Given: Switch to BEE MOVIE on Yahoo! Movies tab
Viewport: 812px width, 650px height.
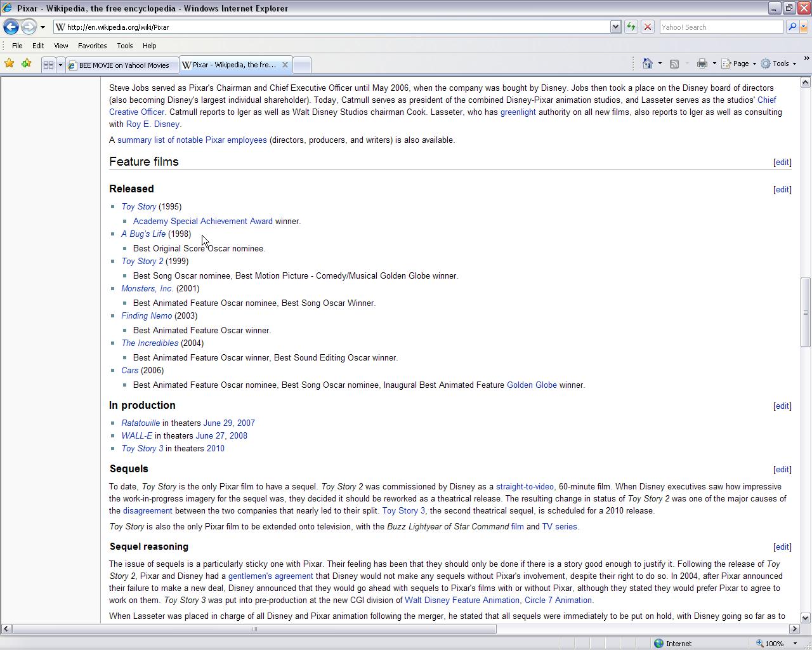Looking at the screenshot, I should coord(122,65).
